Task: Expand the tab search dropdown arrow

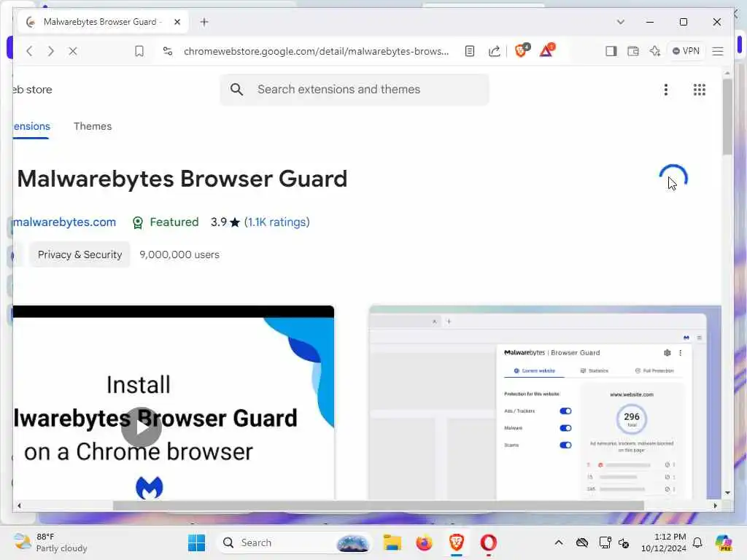Action: tap(620, 22)
